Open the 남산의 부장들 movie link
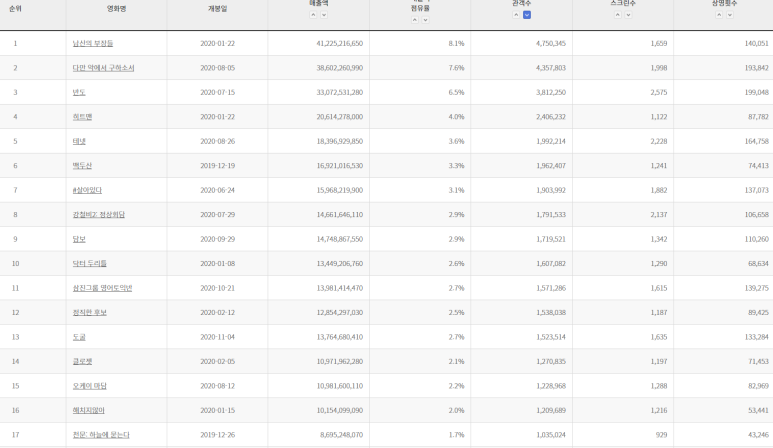Screen dimensions: 773x448 tap(93, 43)
